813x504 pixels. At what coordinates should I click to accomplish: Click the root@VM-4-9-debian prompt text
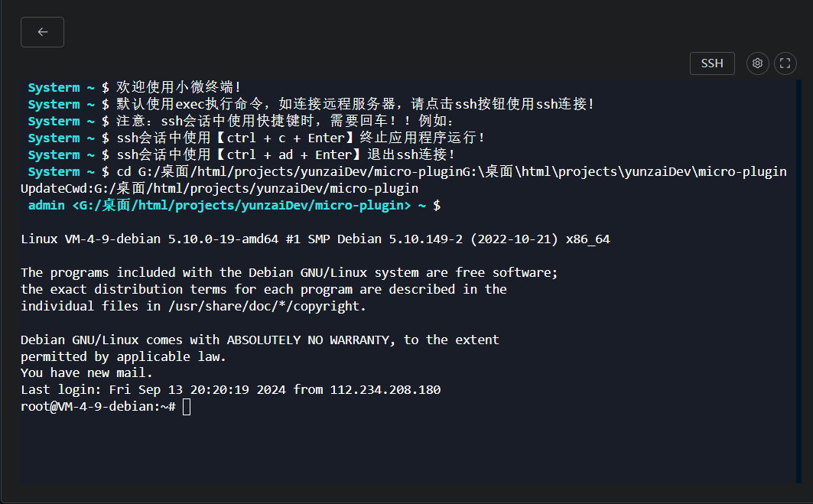coord(99,407)
